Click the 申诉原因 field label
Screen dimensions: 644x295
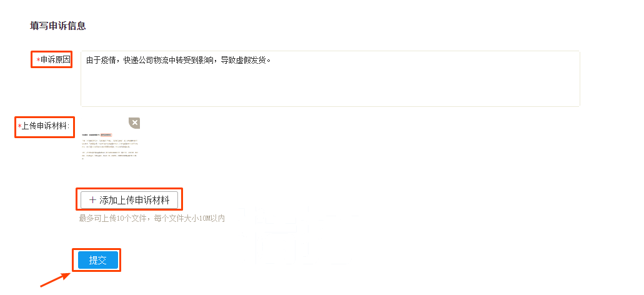pos(56,60)
